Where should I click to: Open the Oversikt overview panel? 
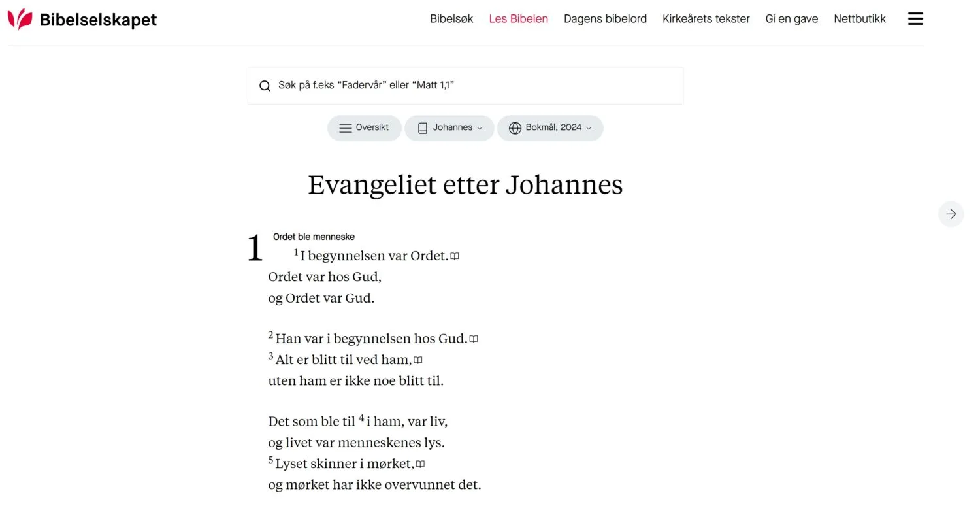click(x=364, y=128)
